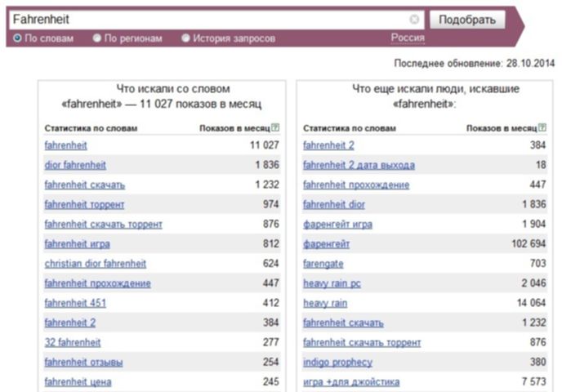Click the value '703' for farengate
This screenshot has width=562, height=392.
click(x=538, y=263)
